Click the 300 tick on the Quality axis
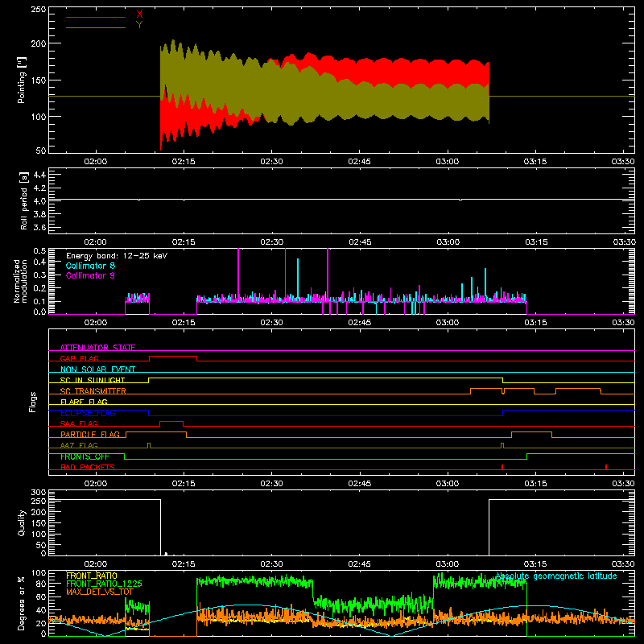The height and width of the screenshot is (644, 644). point(39,493)
